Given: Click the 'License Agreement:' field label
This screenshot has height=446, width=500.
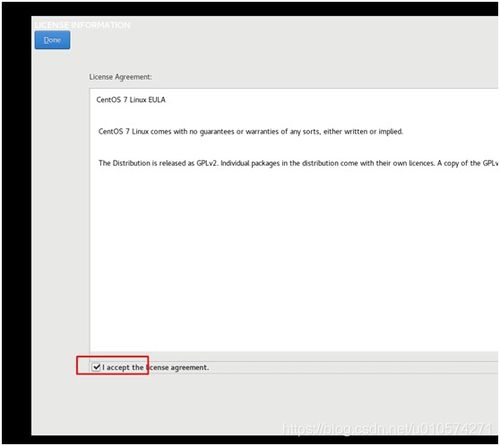Looking at the screenshot, I should click(x=120, y=77).
